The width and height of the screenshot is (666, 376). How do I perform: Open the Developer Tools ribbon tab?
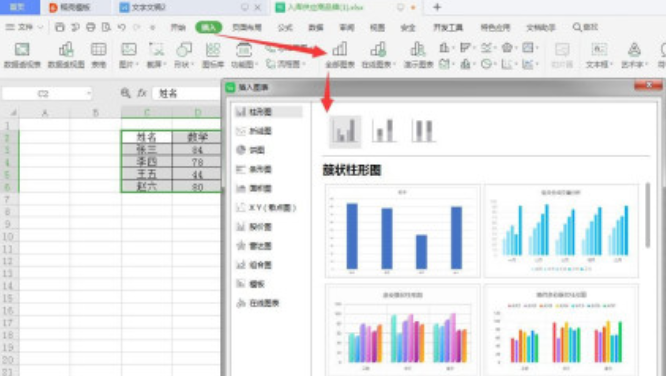click(448, 27)
